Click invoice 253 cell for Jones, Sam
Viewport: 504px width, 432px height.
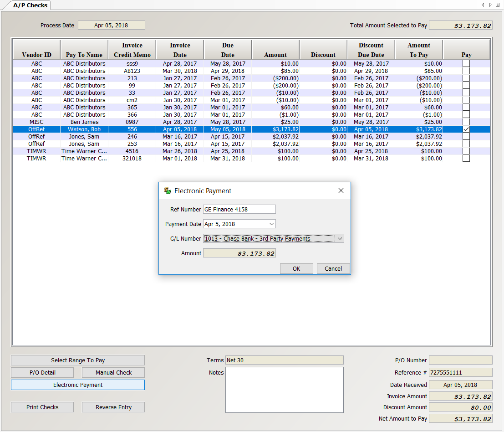pyautogui.click(x=132, y=144)
